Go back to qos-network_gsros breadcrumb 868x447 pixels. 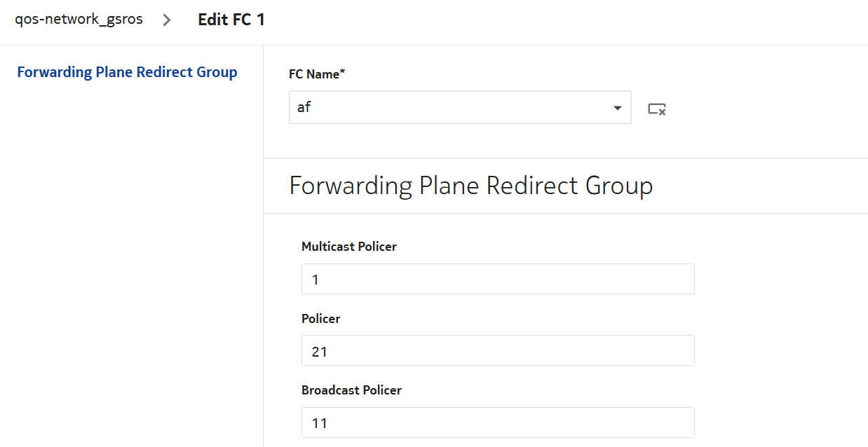(79, 20)
